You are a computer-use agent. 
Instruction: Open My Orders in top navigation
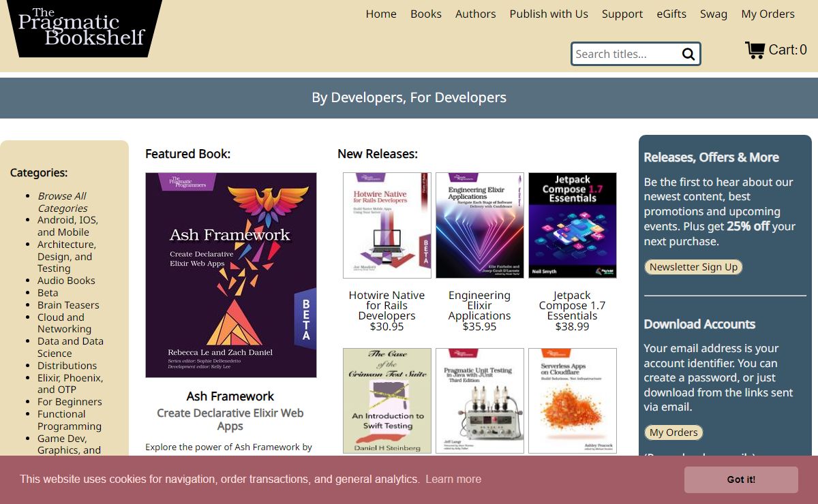pyautogui.click(x=768, y=14)
